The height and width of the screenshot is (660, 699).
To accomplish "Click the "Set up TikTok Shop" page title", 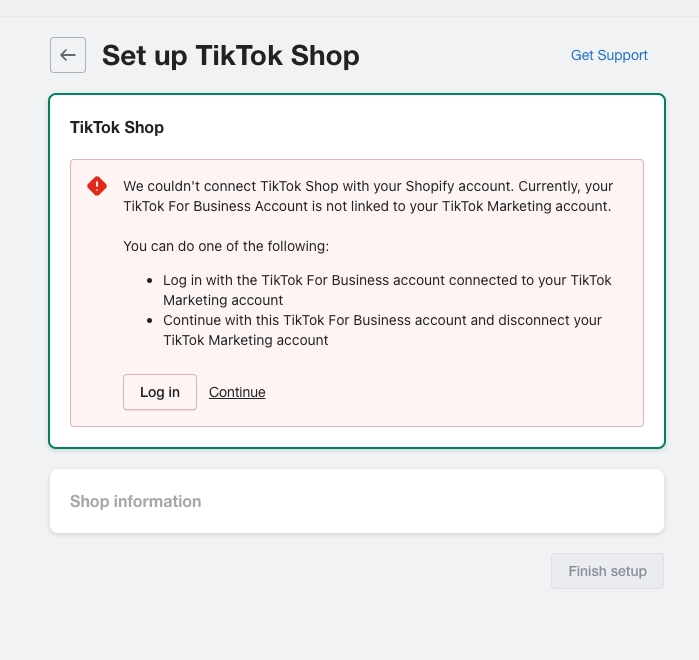I will (x=230, y=55).
